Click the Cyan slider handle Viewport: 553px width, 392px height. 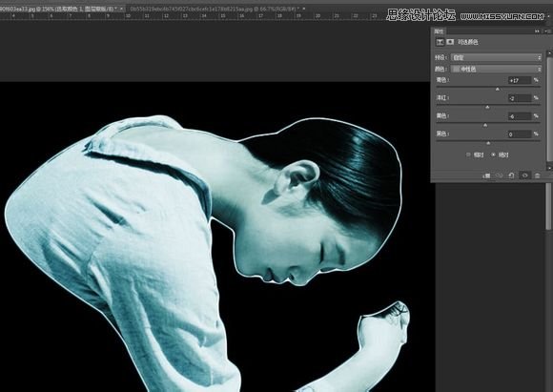(x=498, y=90)
